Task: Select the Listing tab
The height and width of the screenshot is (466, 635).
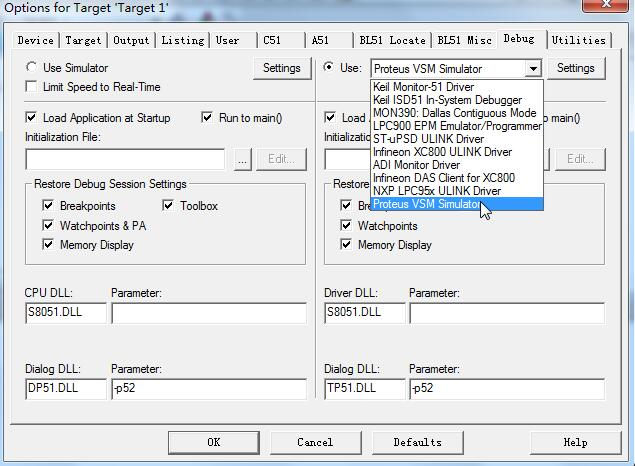Action: click(x=183, y=40)
